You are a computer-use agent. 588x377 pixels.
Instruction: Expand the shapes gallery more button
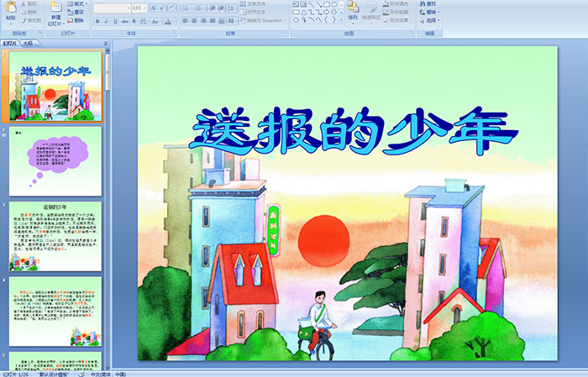coord(341,19)
